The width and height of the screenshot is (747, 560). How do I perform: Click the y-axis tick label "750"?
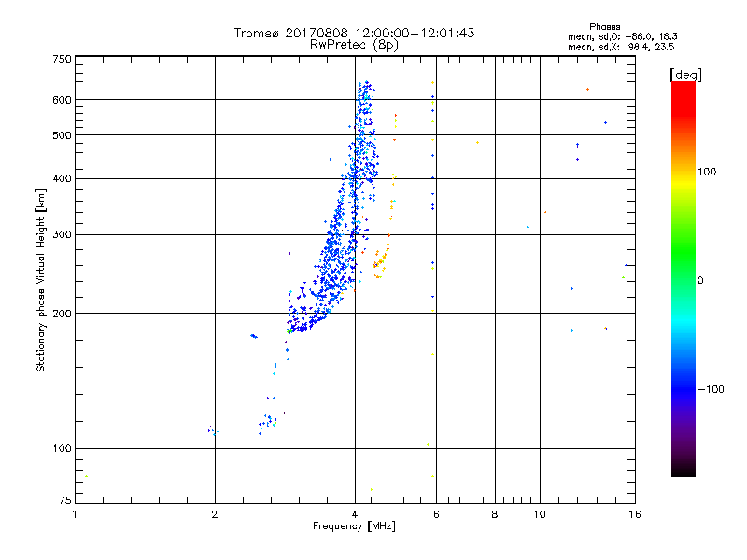point(62,59)
